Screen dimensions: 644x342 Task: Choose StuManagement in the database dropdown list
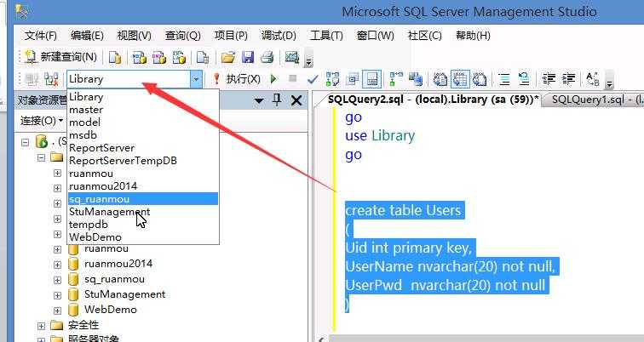(x=143, y=212)
